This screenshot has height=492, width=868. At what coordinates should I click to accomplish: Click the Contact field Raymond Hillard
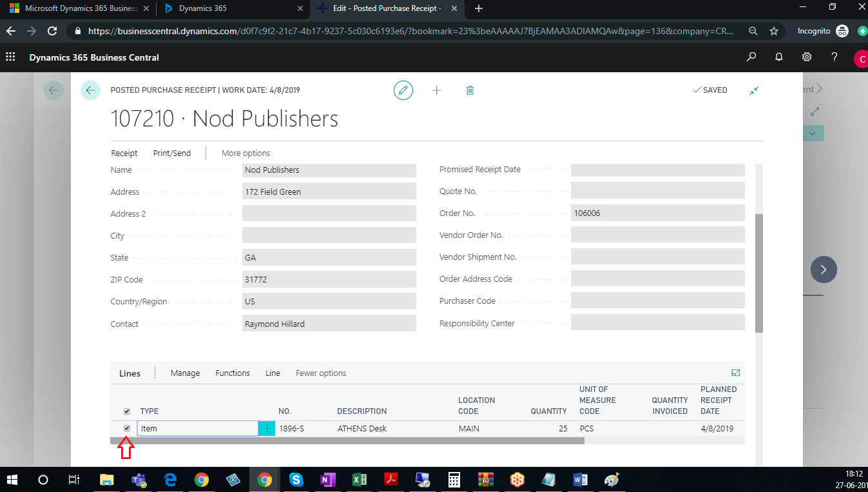pyautogui.click(x=329, y=324)
